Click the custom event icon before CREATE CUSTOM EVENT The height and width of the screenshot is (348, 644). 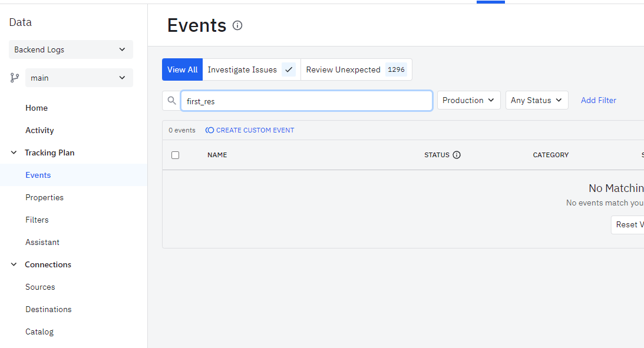[210, 130]
